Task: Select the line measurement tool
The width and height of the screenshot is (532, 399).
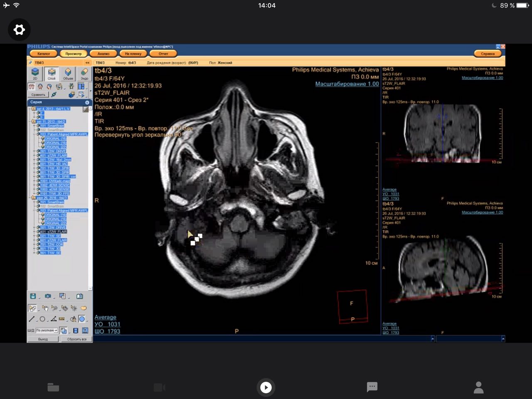Action: tap(32, 319)
